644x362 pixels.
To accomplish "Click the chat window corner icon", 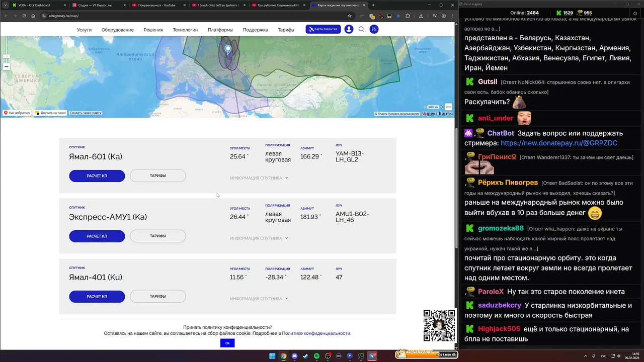I will point(635,13).
